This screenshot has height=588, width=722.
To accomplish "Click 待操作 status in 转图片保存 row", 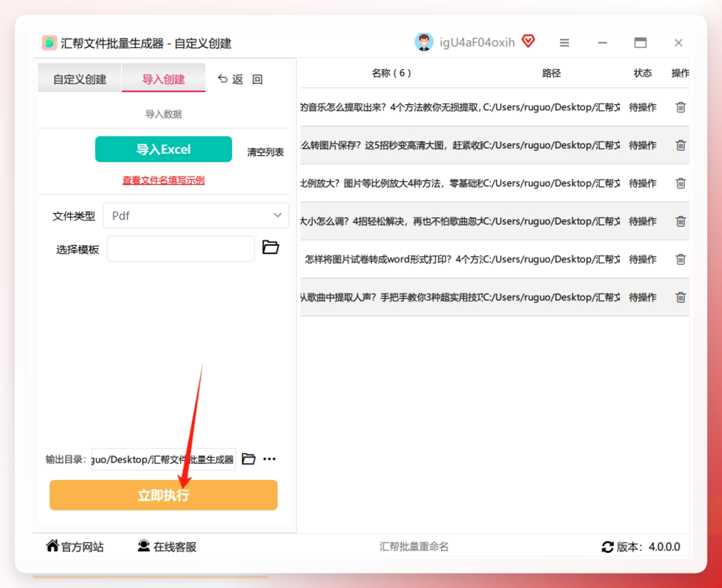I will [643, 145].
